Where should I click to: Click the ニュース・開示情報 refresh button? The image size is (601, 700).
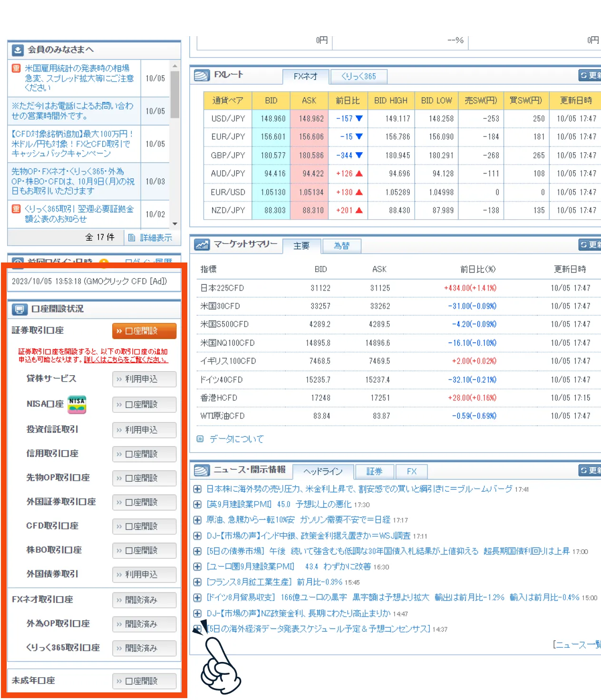(590, 470)
